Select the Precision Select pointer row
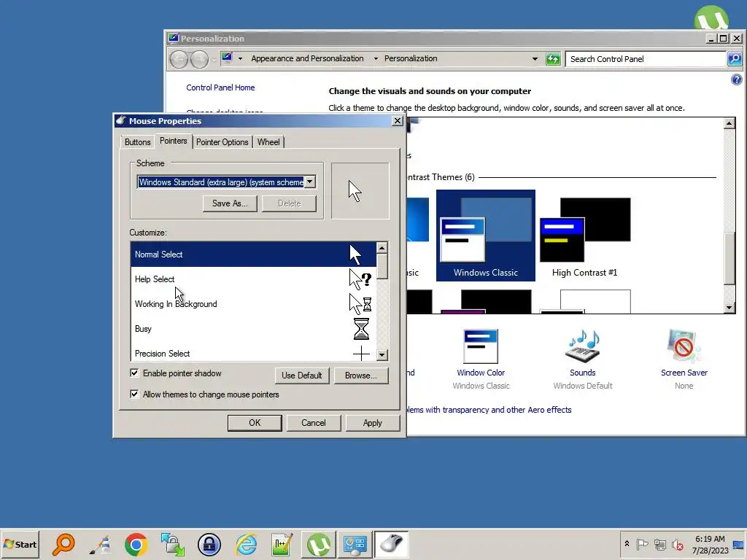Image resolution: width=747 pixels, height=560 pixels. click(253, 353)
